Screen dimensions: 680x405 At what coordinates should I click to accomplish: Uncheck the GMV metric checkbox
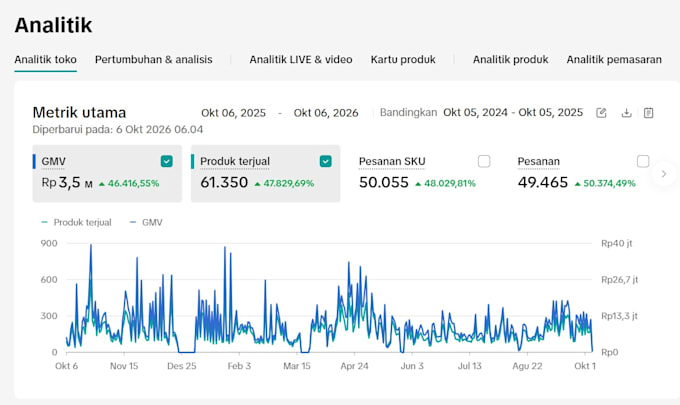click(167, 161)
